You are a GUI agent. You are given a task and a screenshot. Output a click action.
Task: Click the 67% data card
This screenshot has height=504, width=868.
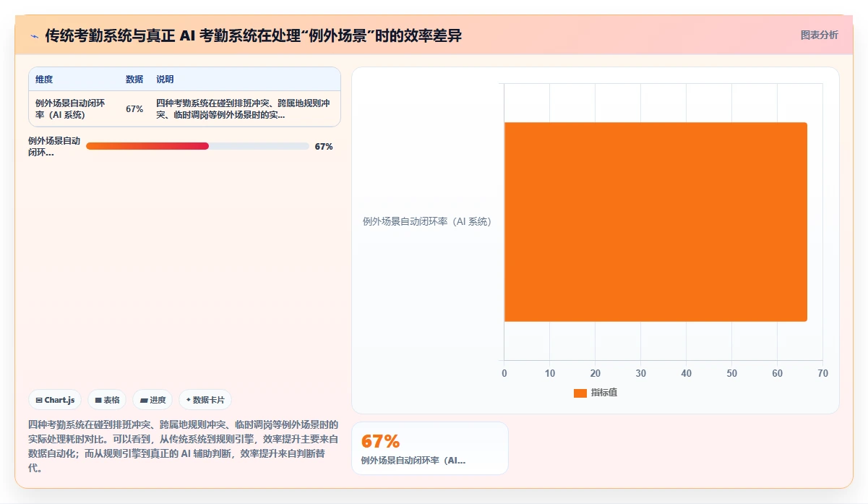coord(430,448)
